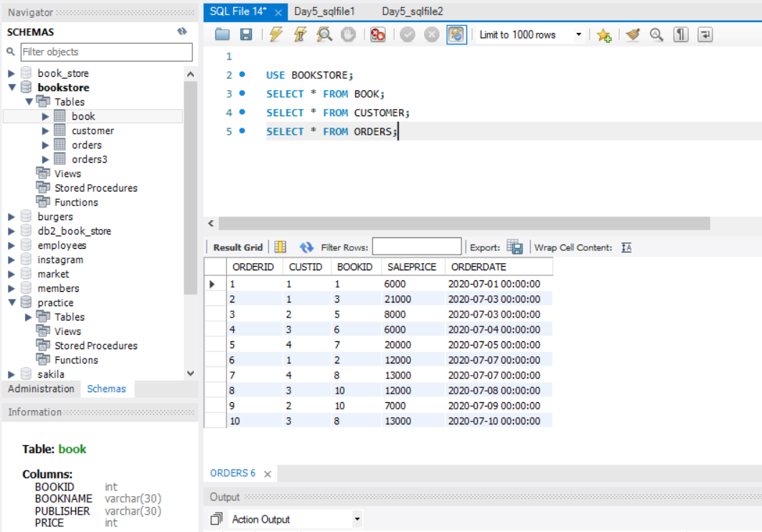Save the script with the floppy disk icon

point(246,34)
